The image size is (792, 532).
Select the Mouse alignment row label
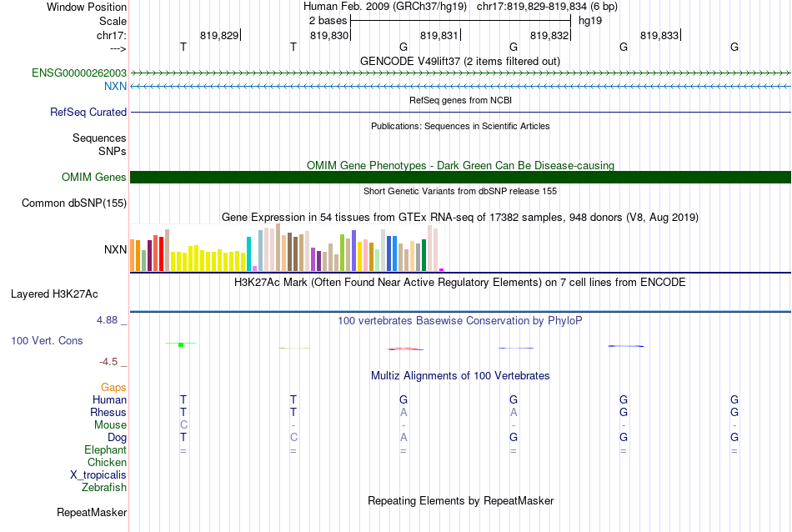click(x=110, y=425)
